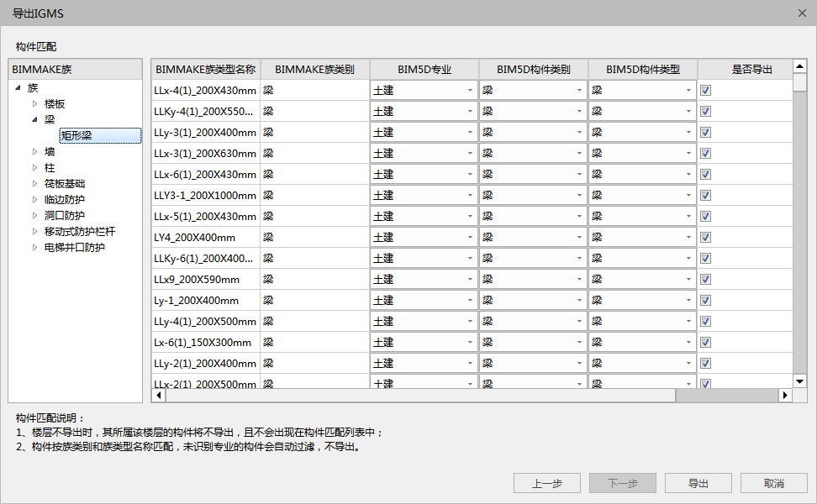817x504 pixels.
Task: Click vertical scrollbar down arrow
Action: click(800, 381)
